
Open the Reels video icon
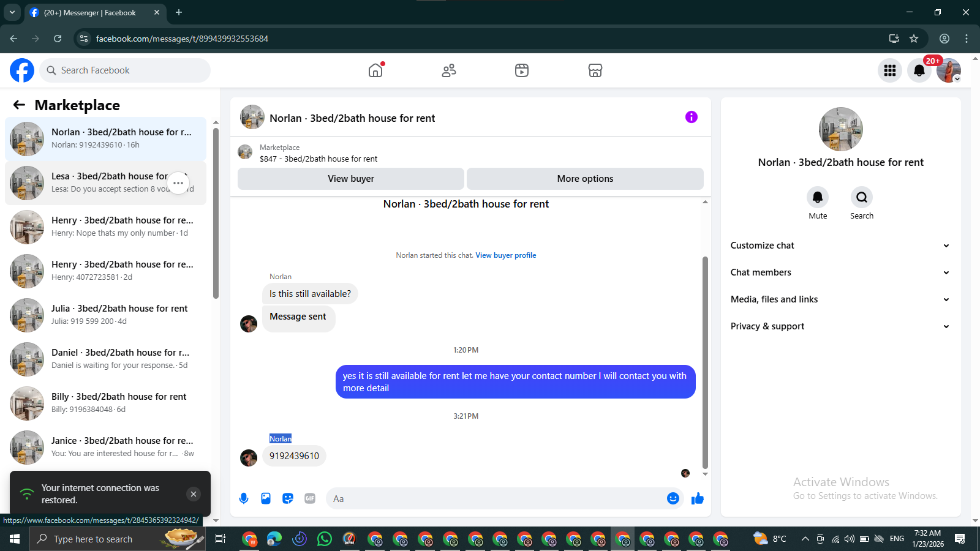tap(522, 70)
